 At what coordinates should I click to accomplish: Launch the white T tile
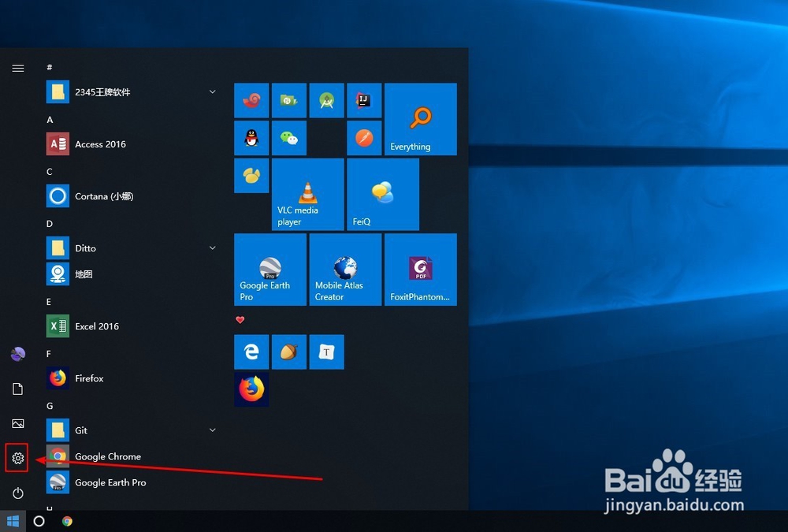[327, 352]
